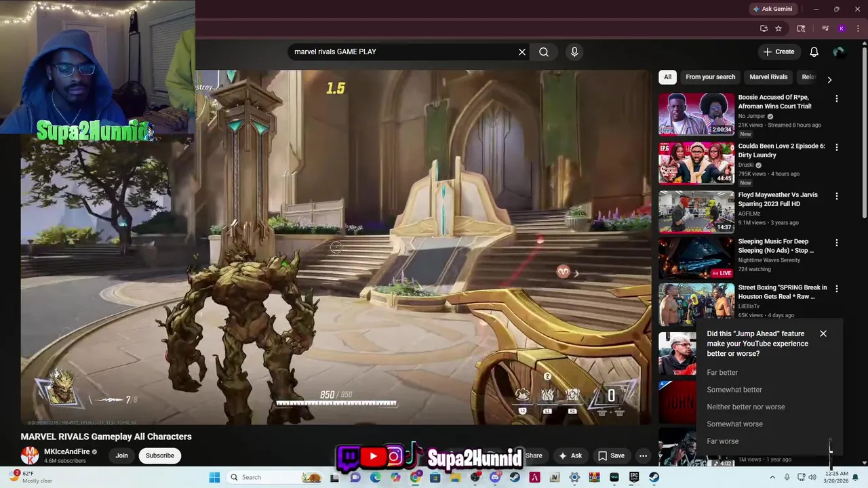The width and height of the screenshot is (868, 488).
Task: Open the volume icon in system tray
Action: tap(812, 477)
